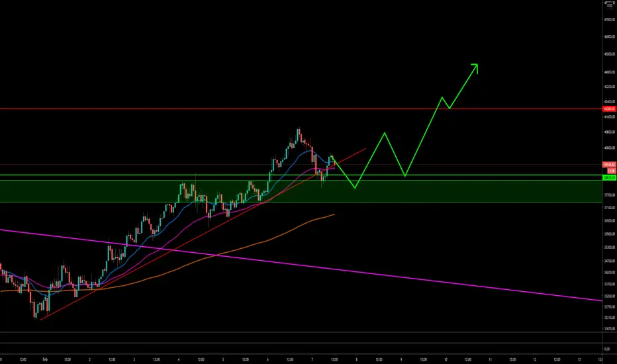Click the day 6 label on time axis
This screenshot has height=364, width=617.
pos(267,359)
